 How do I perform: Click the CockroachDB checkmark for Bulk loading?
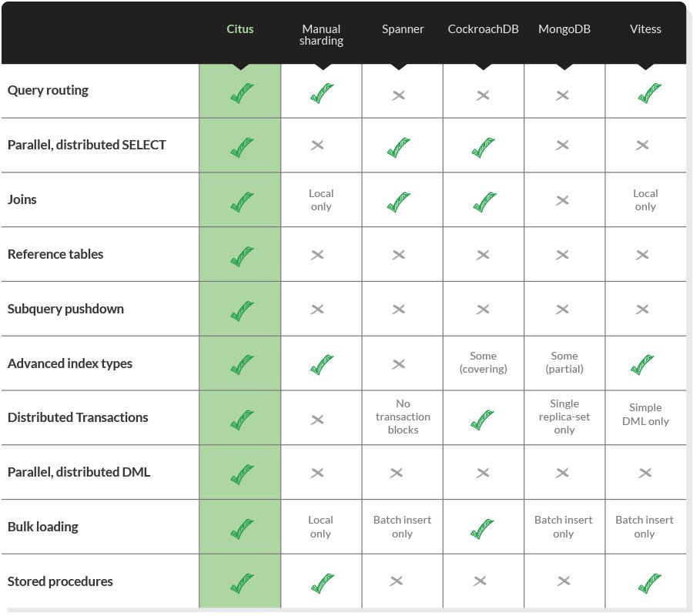[x=482, y=529]
